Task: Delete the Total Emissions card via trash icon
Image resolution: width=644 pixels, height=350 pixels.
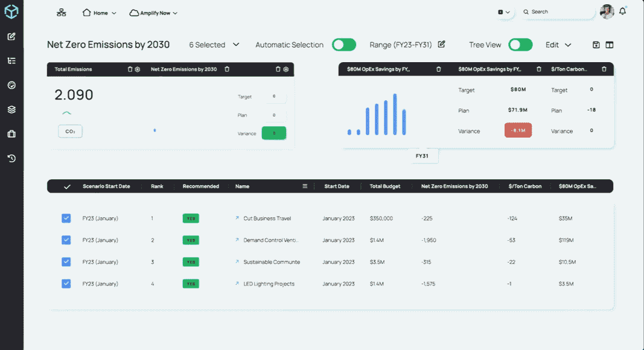Action: [130, 69]
